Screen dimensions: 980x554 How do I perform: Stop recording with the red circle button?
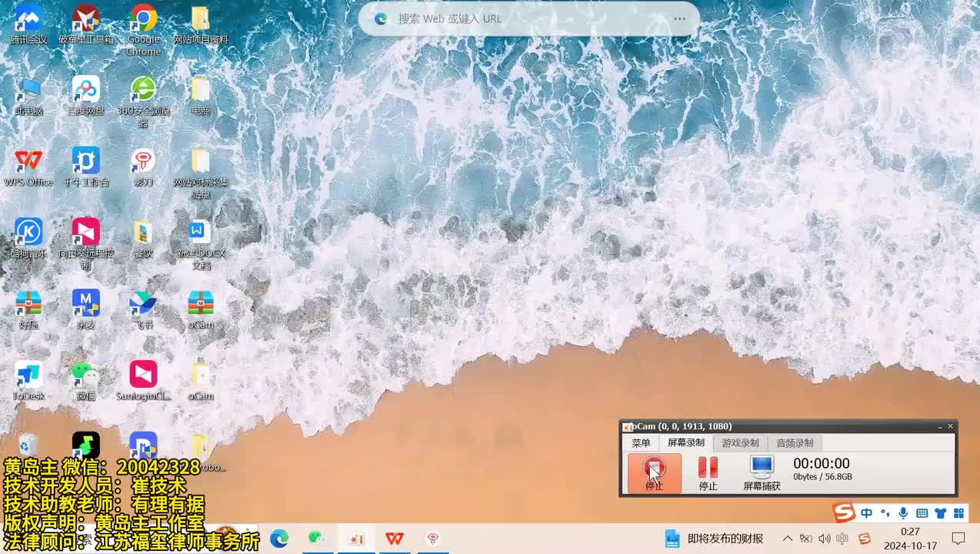(655, 472)
